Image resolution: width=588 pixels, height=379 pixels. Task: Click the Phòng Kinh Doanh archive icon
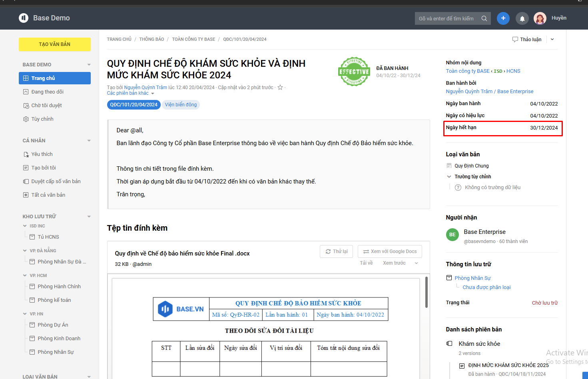click(x=32, y=339)
